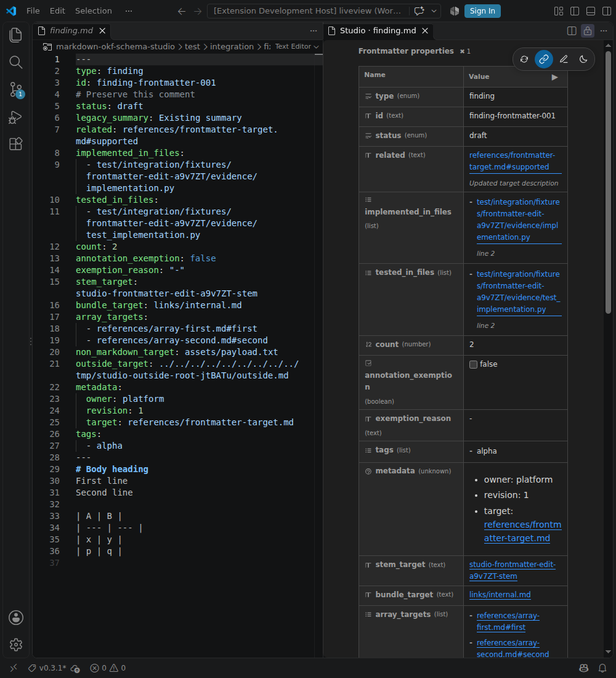Switch to the Studio · finding.md tab
Image resolution: width=616 pixels, height=678 pixels.
pos(378,31)
